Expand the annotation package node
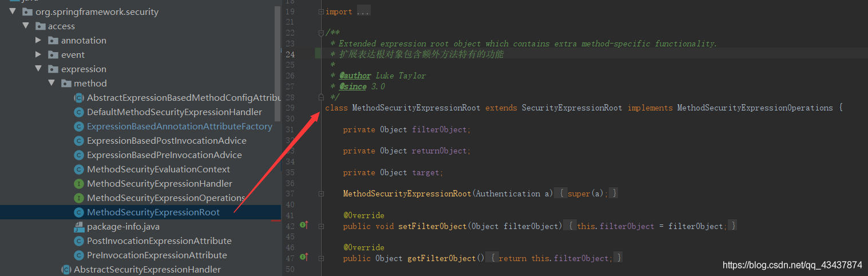The image size is (868, 276). (x=38, y=40)
